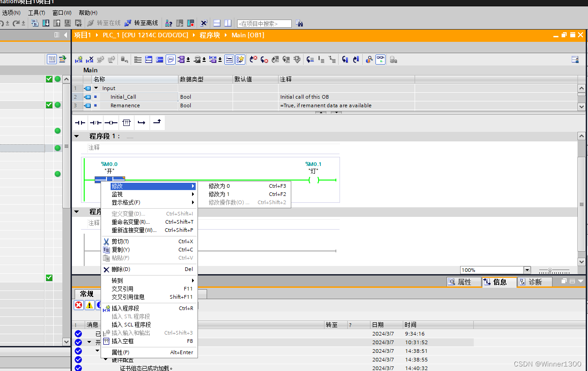The height and width of the screenshot is (371, 588).
Task: Open the 工具(T) menu
Action: [x=36, y=13]
